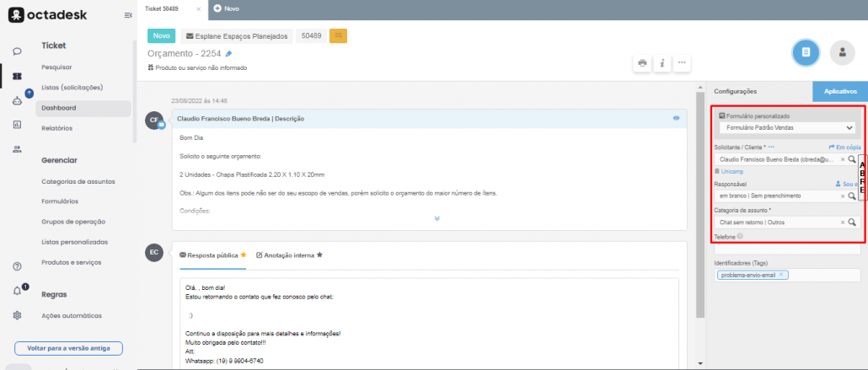Viewport: 868px width, 370px height.
Task: Click the search magnifier in Responsável field
Action: coord(852,196)
